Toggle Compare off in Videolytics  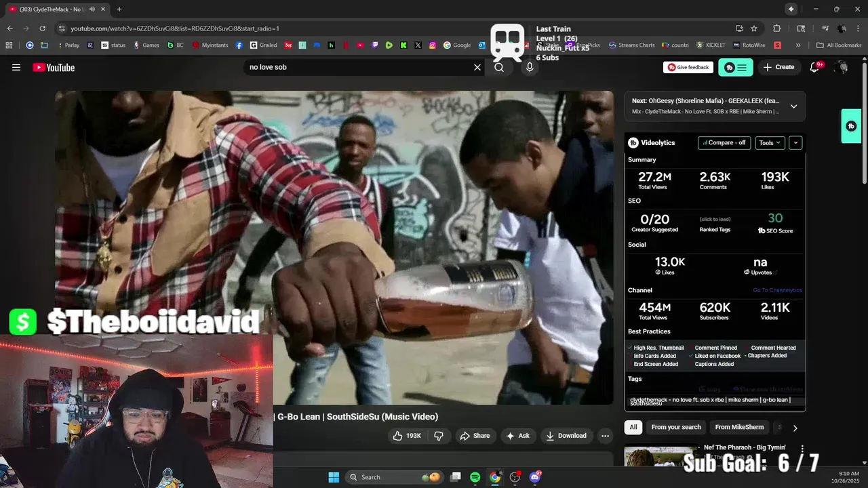pos(724,143)
